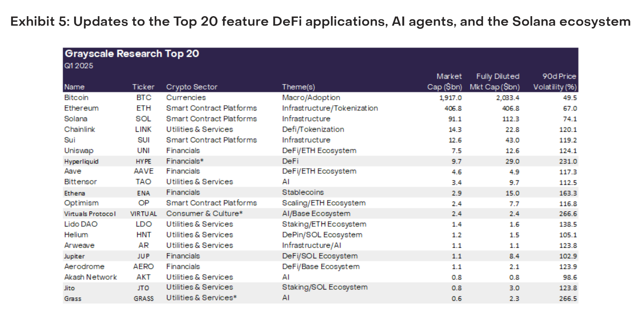The width and height of the screenshot is (644, 318).
Task: Click the Ticker column header
Action: pyautogui.click(x=143, y=87)
